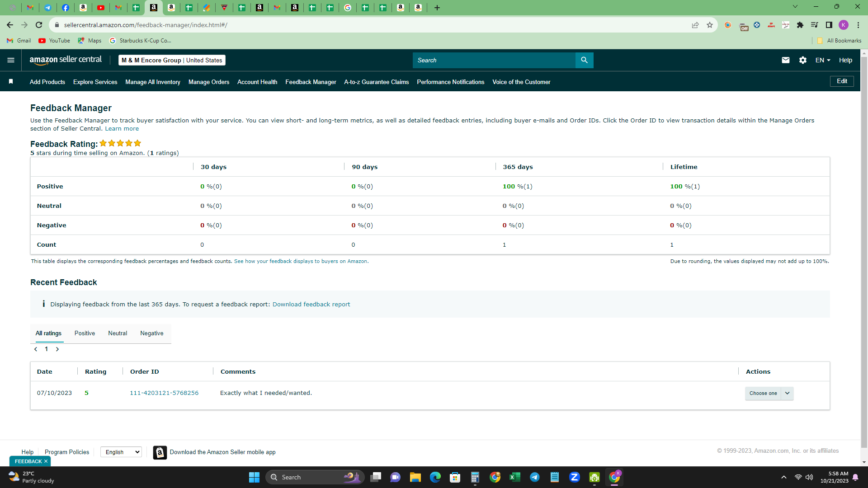Open Excel from the taskbar
This screenshot has height=488, width=868.
(515, 477)
